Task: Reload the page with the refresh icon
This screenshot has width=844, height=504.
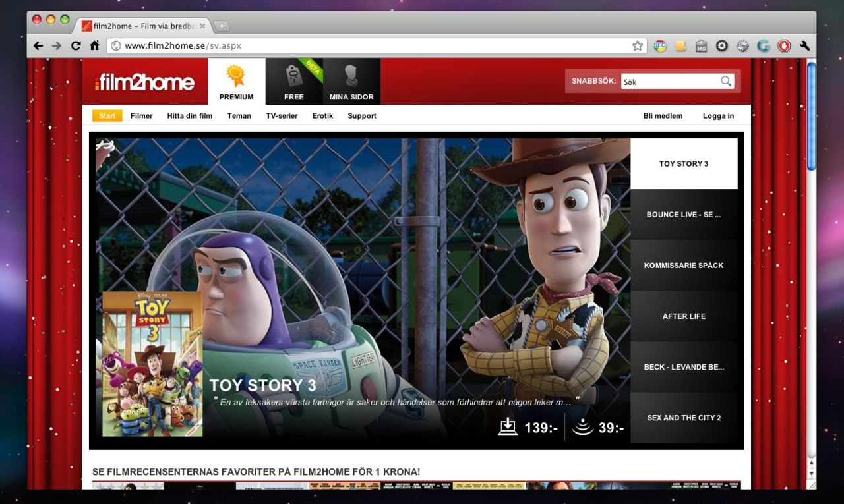Action: pos(75,45)
